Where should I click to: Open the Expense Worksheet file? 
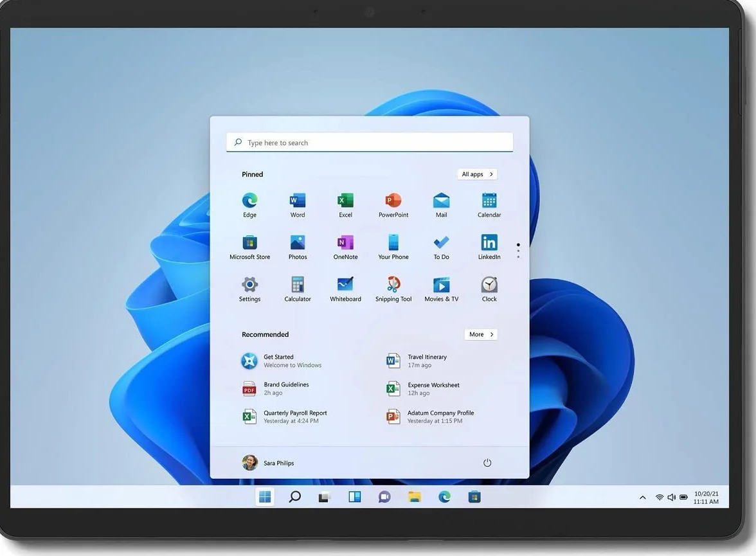tap(423, 389)
